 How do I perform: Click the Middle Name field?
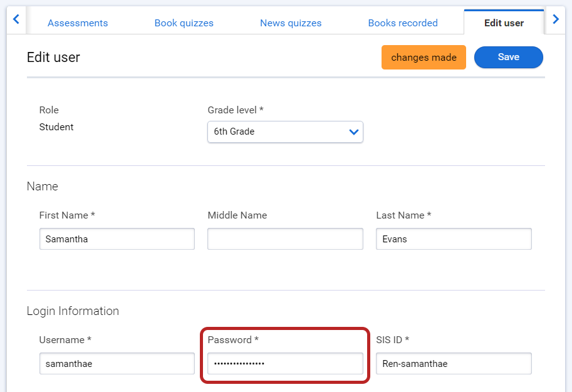(285, 239)
